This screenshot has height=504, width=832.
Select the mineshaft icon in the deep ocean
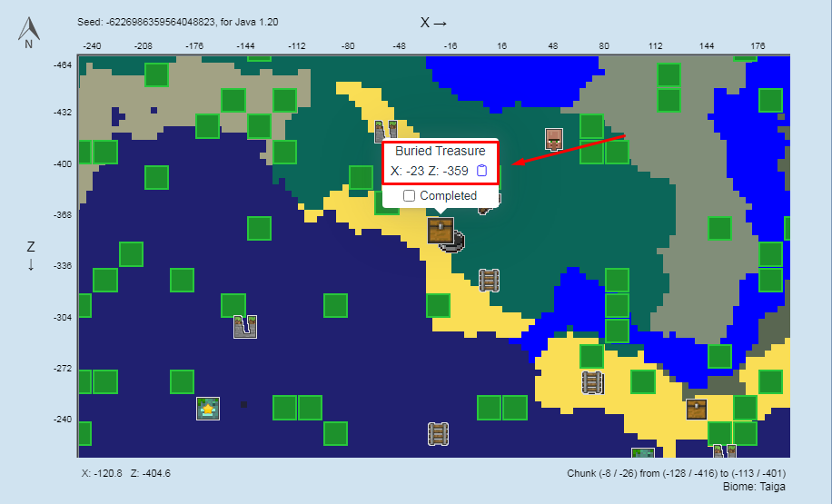(438, 434)
